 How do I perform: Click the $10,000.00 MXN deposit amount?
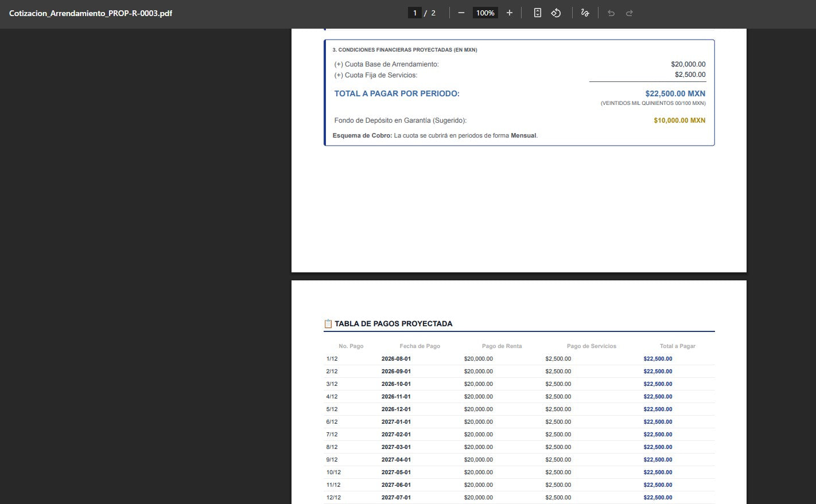[679, 120]
